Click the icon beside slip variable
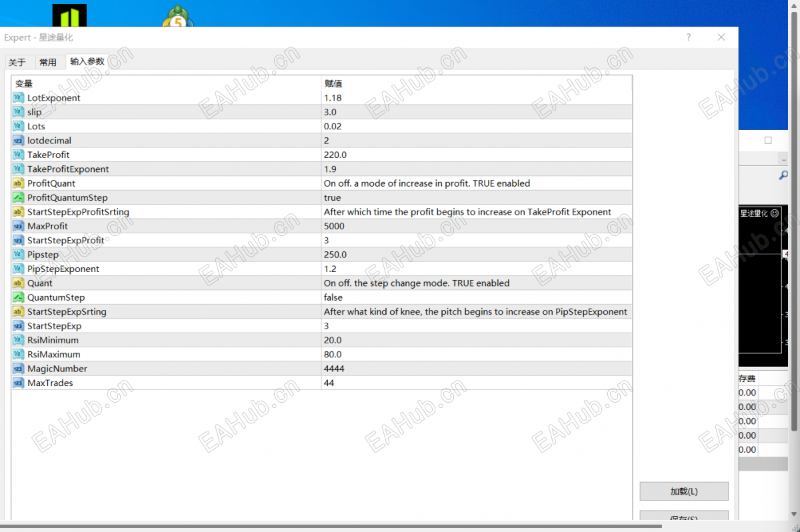 point(19,112)
